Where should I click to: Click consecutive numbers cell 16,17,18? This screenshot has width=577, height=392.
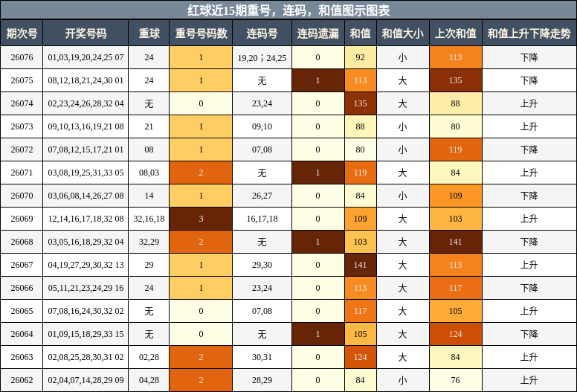[262, 219]
